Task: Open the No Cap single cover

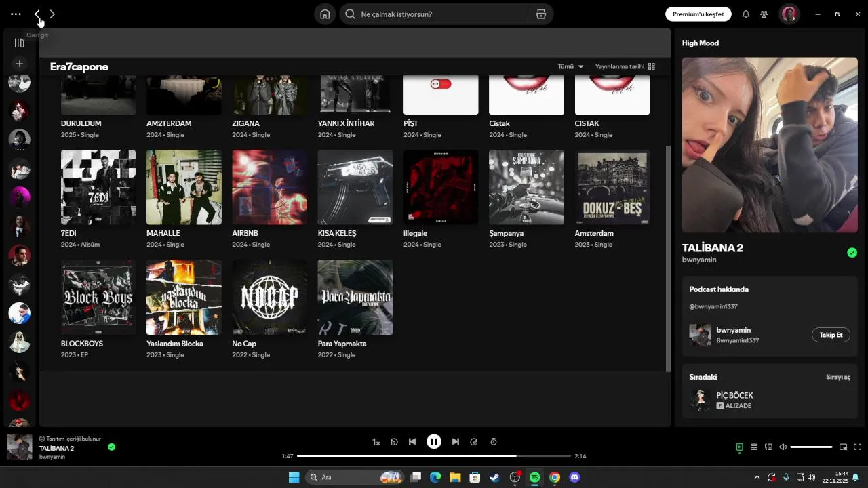Action: point(269,297)
